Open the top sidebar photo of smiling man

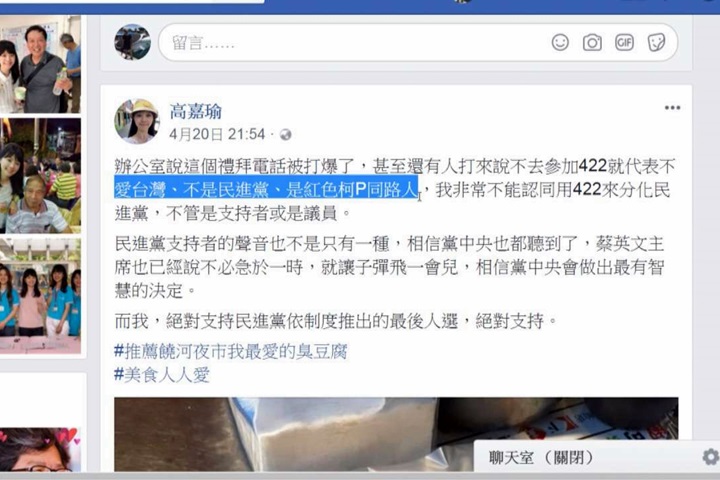click(40, 64)
